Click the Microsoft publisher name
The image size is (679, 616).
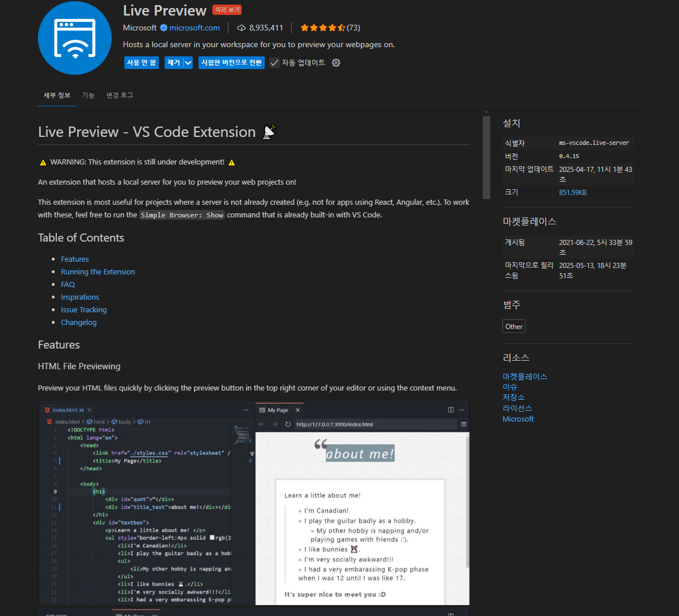[x=139, y=28]
